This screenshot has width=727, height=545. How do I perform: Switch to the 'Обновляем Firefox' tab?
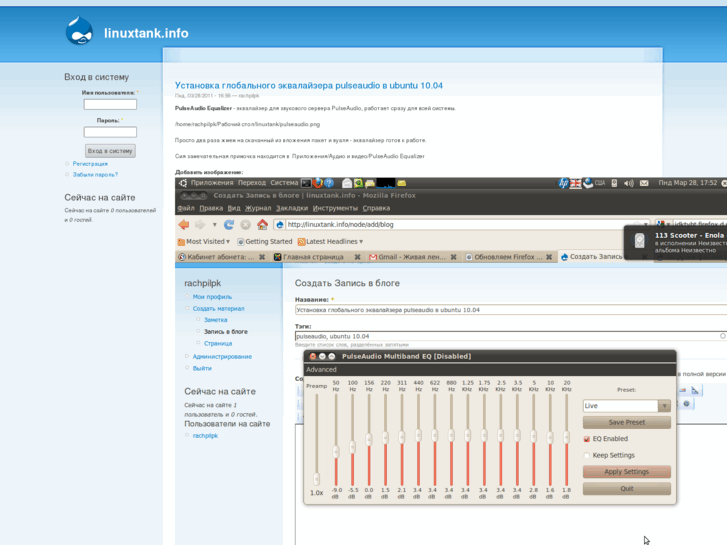(509, 257)
